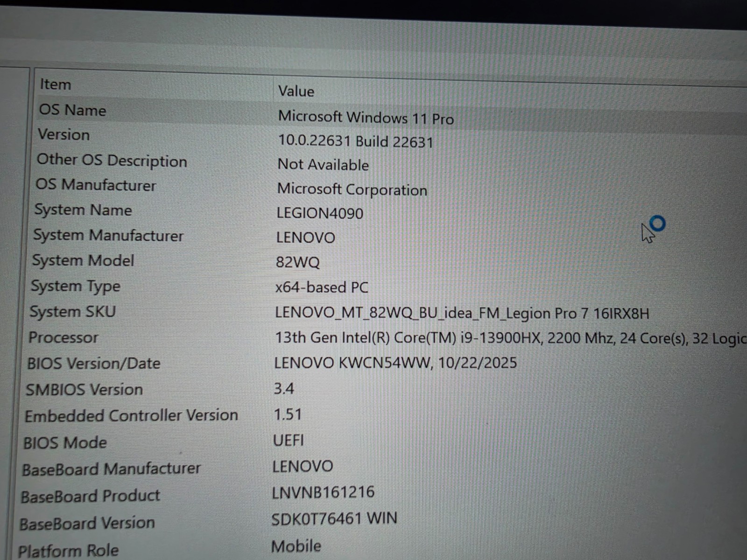
Task: Select the BIOS Version/Date row label
Action: click(93, 364)
